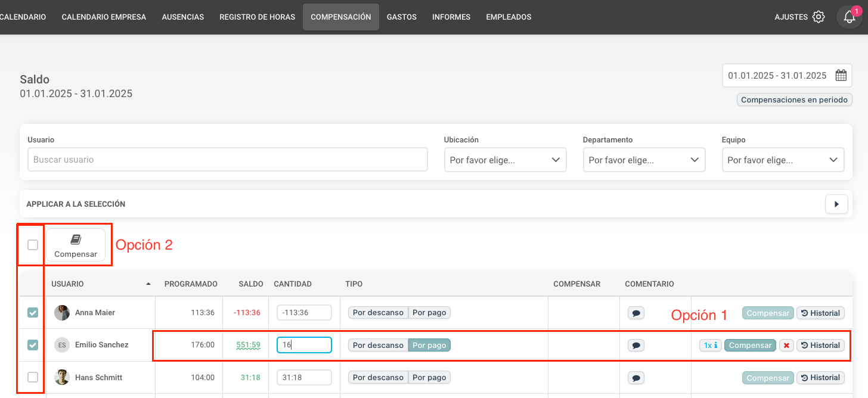Open Historial for Hans Schmitt
This screenshot has width=868, height=398.
click(821, 377)
